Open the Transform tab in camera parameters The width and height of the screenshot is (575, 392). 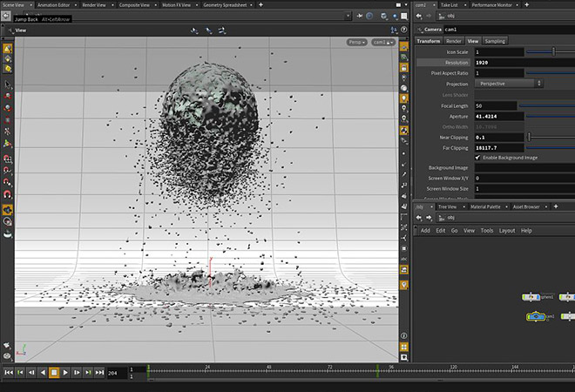428,41
